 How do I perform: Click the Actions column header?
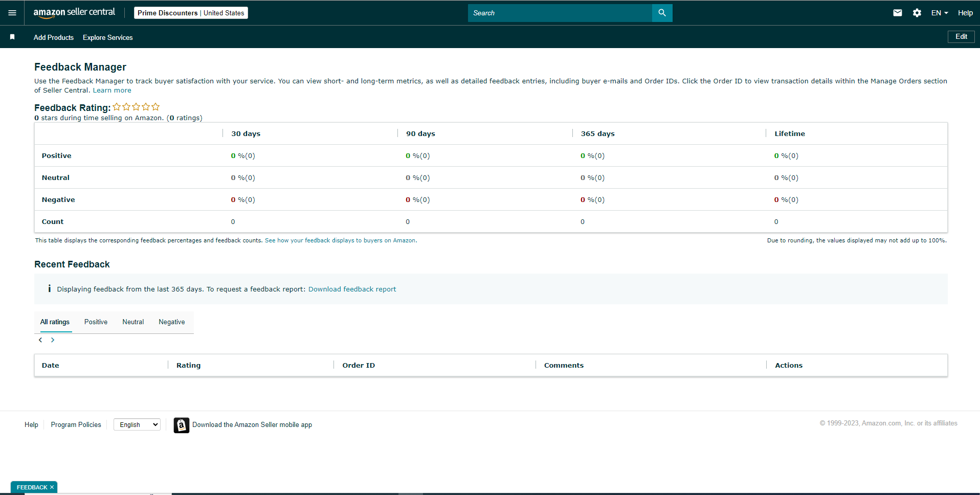[789, 365]
